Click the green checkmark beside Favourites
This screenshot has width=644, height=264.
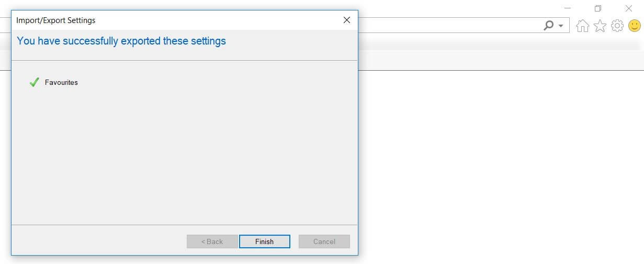click(35, 82)
